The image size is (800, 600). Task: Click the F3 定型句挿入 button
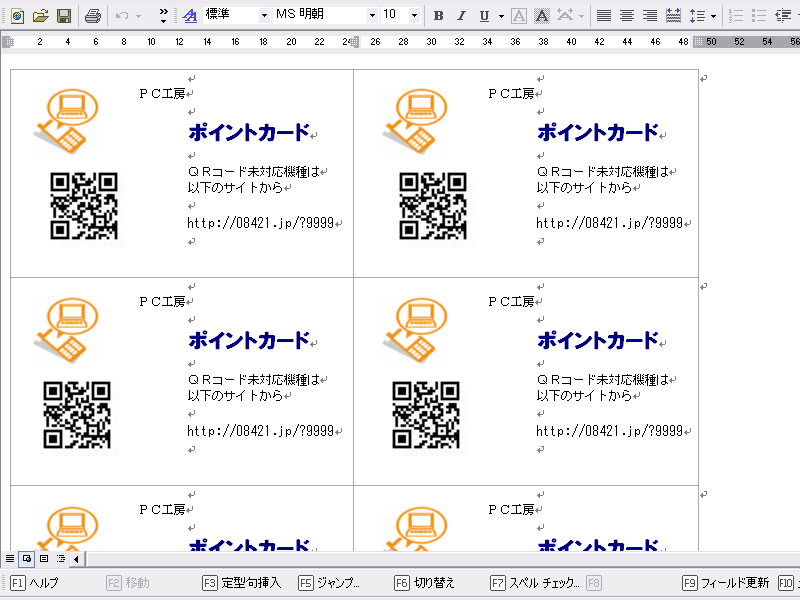pos(242,583)
